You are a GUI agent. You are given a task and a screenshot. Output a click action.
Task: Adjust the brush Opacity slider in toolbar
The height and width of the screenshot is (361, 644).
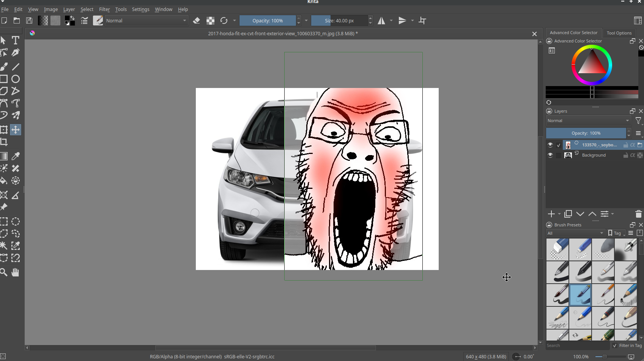click(268, 21)
